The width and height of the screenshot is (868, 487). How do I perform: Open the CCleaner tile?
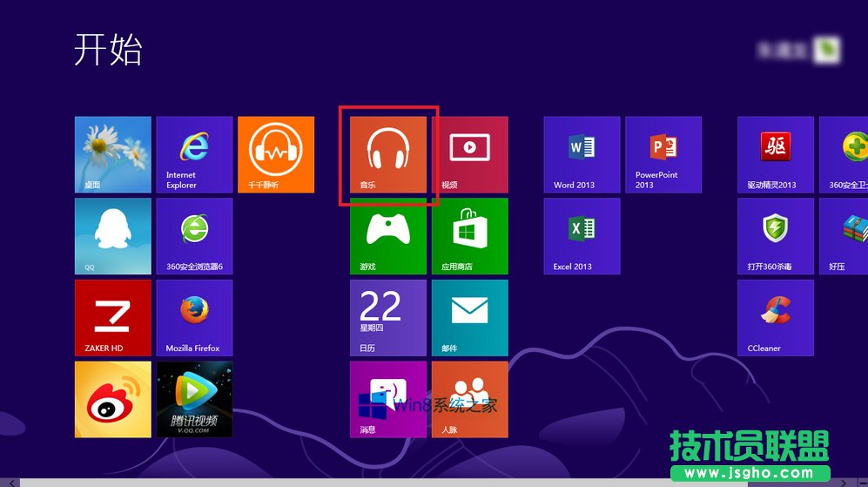coord(775,317)
